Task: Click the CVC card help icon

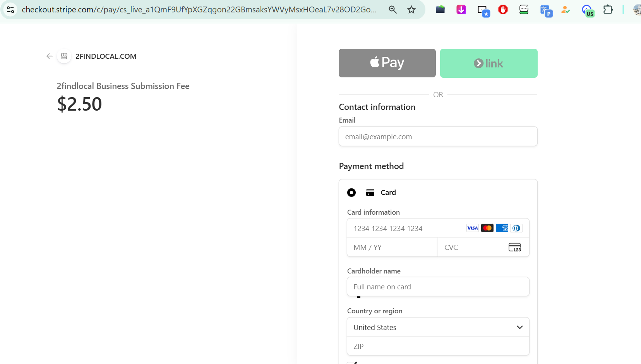Action: [514, 247]
